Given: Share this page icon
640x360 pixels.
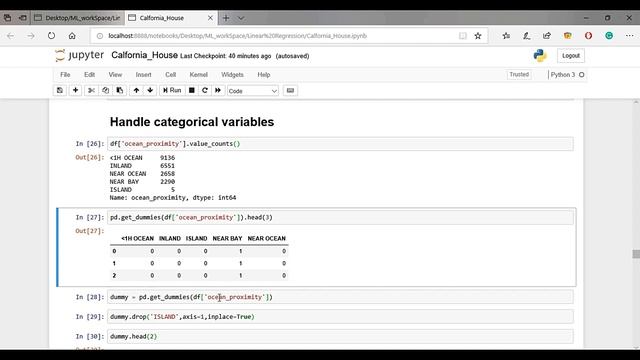Looking at the screenshot, I should pyautogui.click(x=547, y=36).
